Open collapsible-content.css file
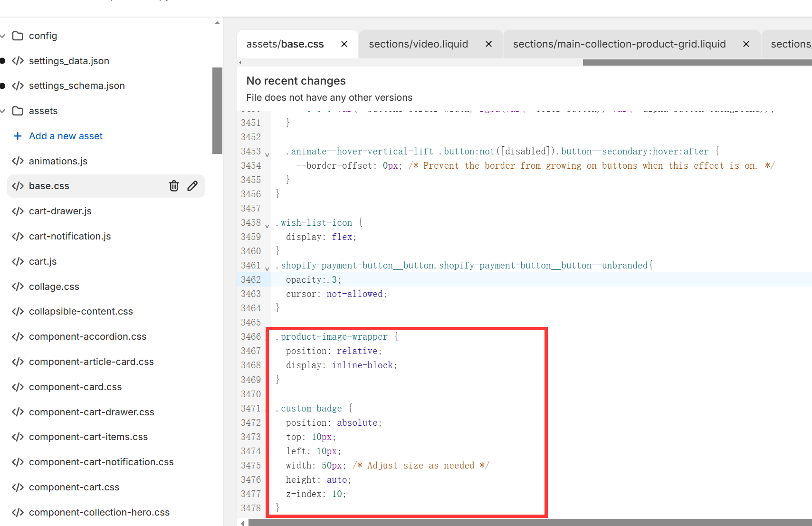The image size is (812, 526). (x=81, y=311)
